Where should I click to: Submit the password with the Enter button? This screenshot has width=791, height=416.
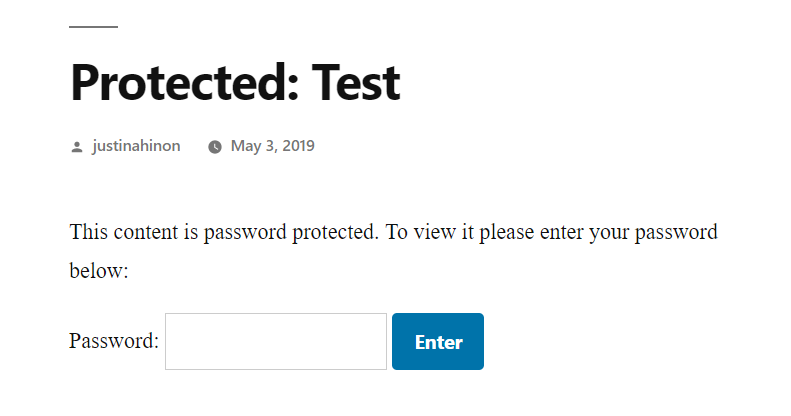click(x=438, y=341)
